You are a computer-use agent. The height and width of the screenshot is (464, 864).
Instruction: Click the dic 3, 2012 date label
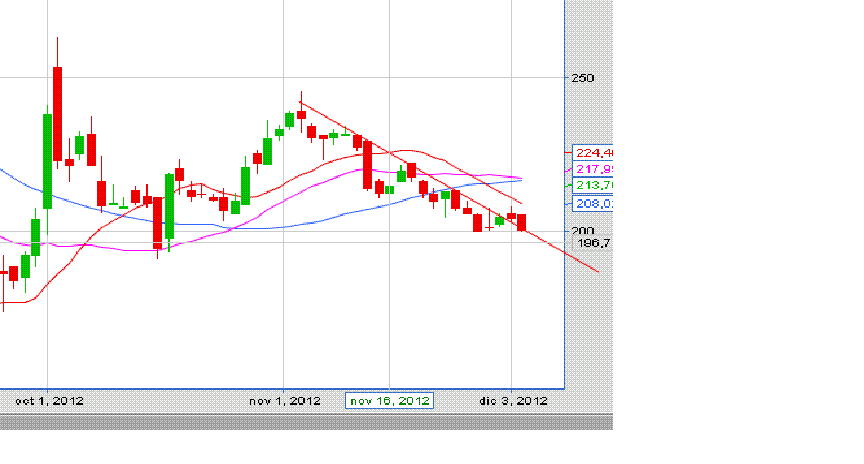(x=513, y=401)
